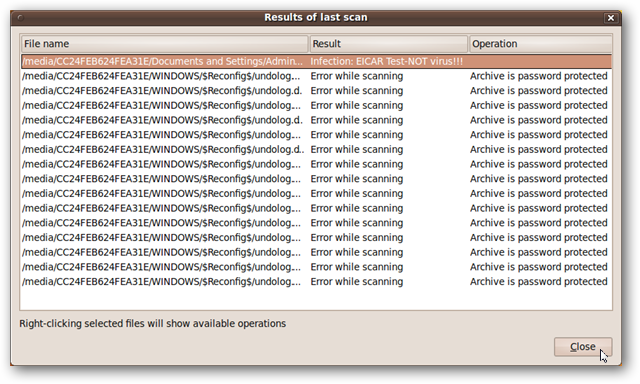Select the EICAR Test infection row

[316, 62]
